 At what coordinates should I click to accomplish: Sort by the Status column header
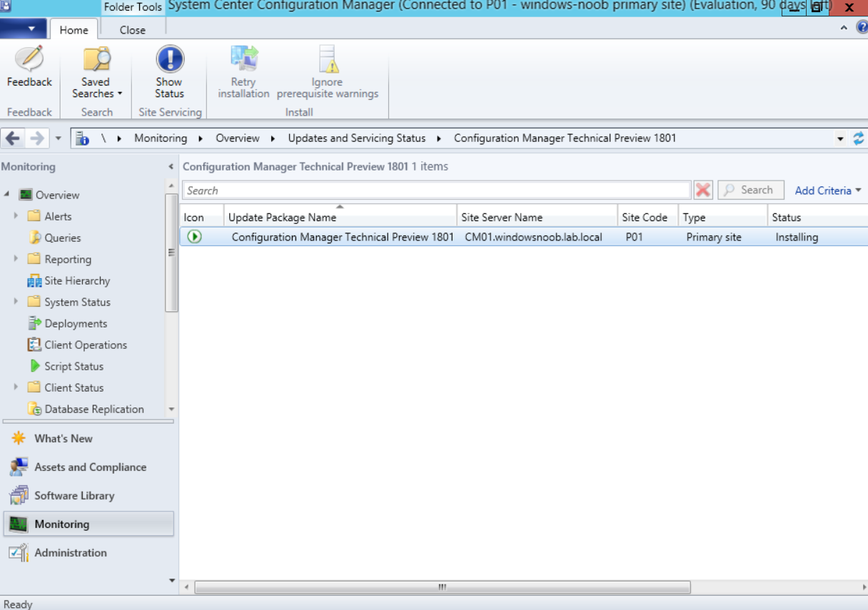point(818,217)
